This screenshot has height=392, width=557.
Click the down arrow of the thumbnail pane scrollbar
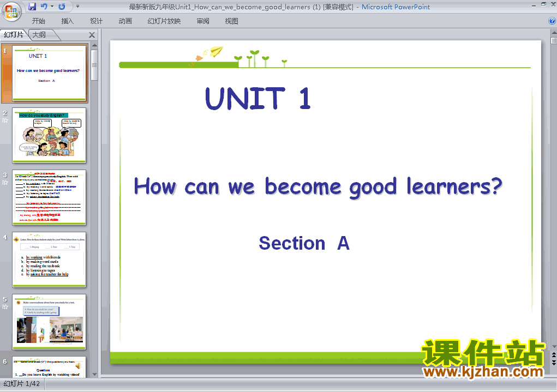pos(94,374)
